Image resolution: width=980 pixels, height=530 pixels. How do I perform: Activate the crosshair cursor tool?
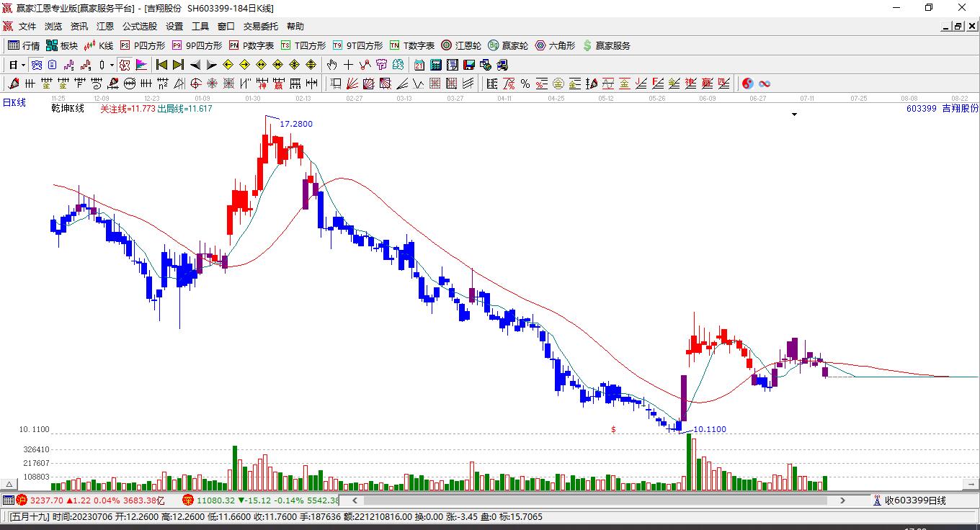(349, 65)
